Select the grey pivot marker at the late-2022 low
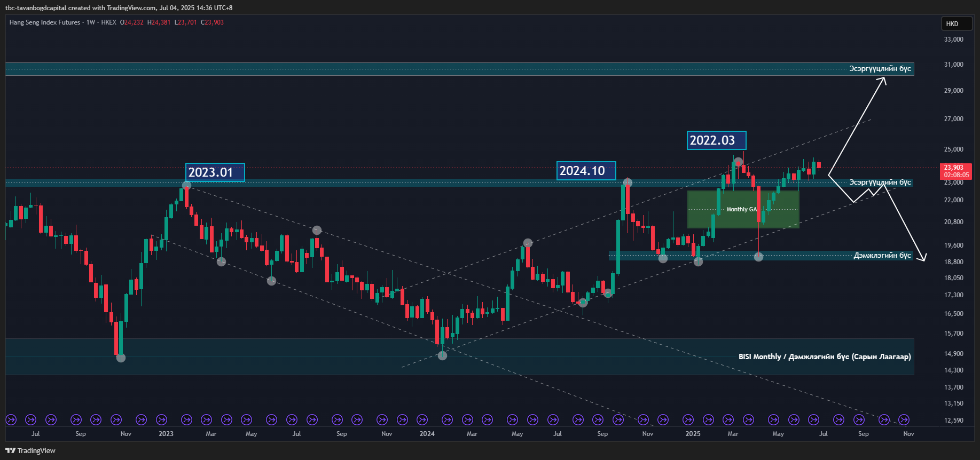Screen dimensions: 980x460 coord(121,358)
